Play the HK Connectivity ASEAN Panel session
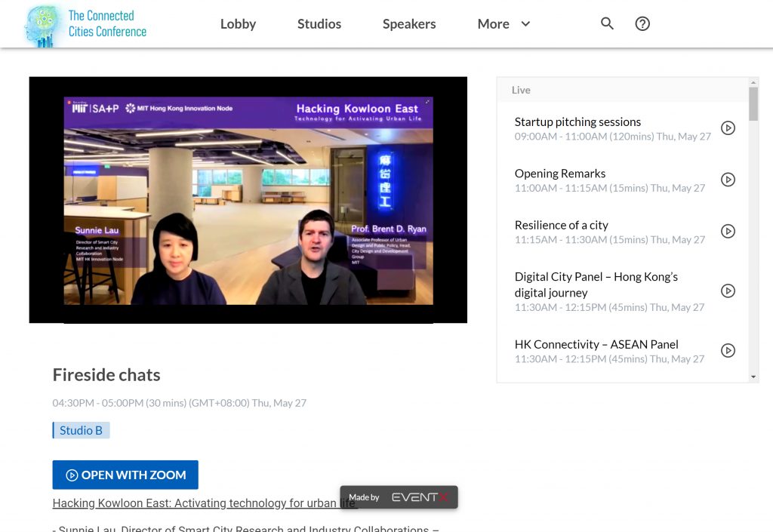The image size is (773, 532). tap(728, 351)
